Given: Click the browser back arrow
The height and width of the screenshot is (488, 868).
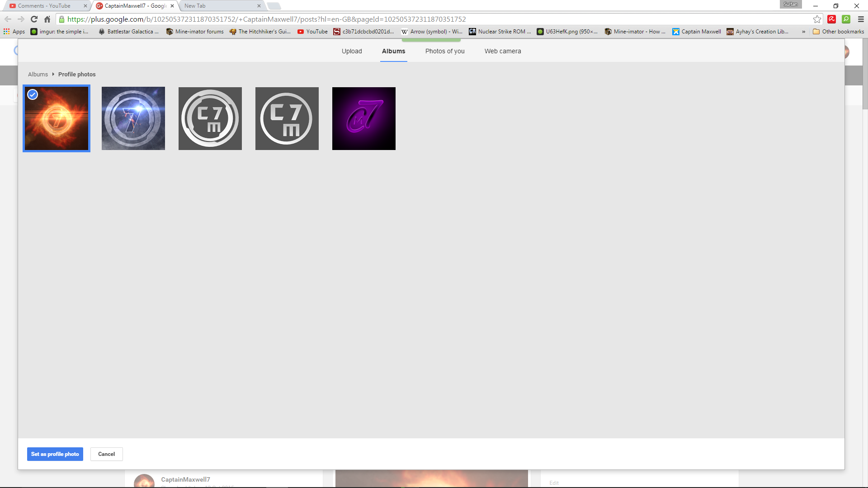Looking at the screenshot, I should click(8, 19).
